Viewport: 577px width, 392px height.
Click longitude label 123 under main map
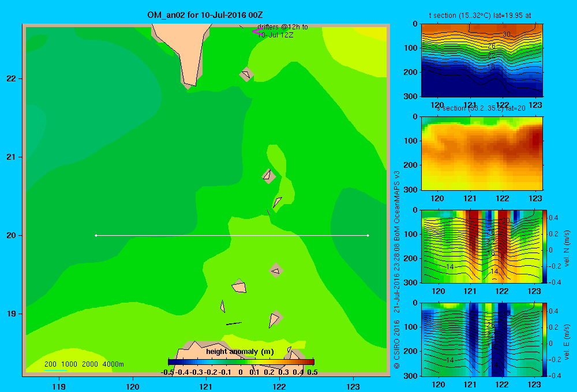(353, 386)
